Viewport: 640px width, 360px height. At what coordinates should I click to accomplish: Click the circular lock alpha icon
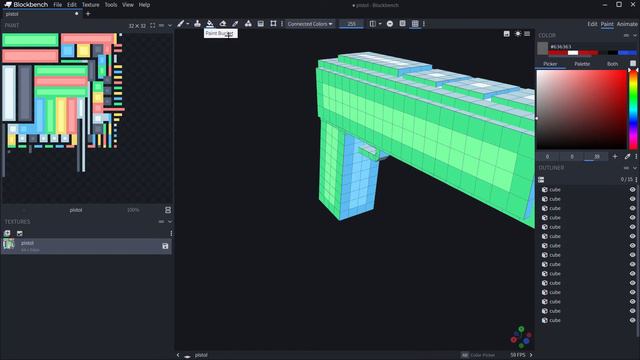point(390,24)
